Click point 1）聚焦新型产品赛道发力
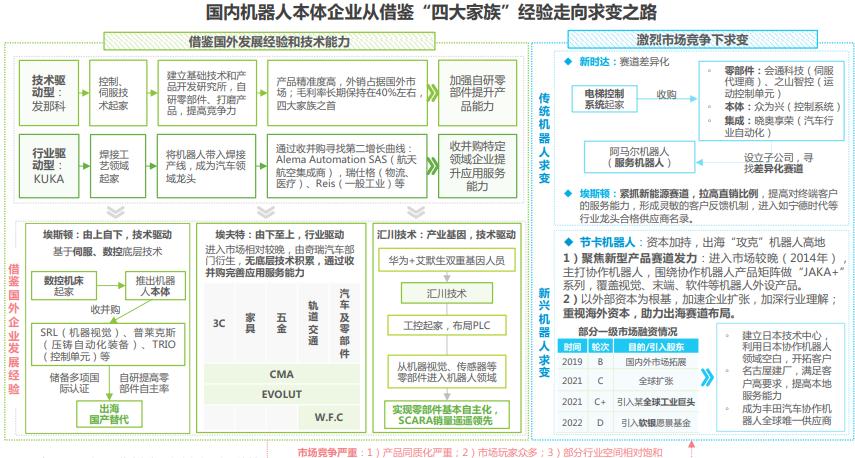 coord(704,271)
